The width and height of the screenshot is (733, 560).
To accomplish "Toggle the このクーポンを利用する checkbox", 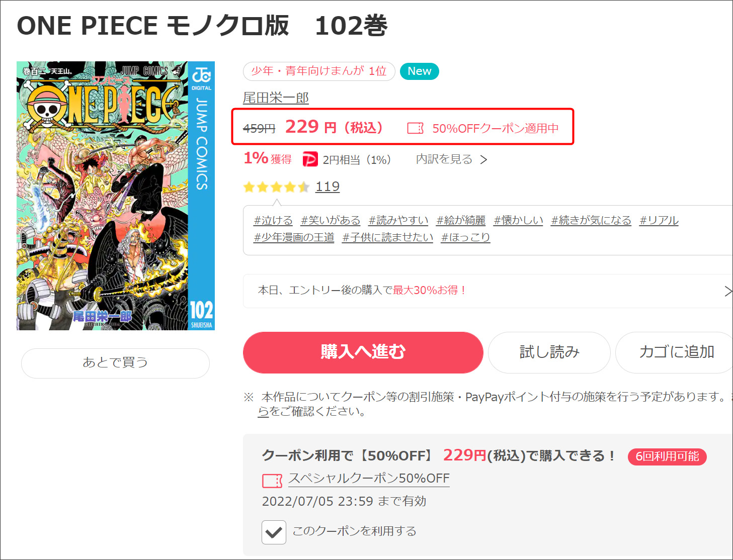I will [x=274, y=532].
